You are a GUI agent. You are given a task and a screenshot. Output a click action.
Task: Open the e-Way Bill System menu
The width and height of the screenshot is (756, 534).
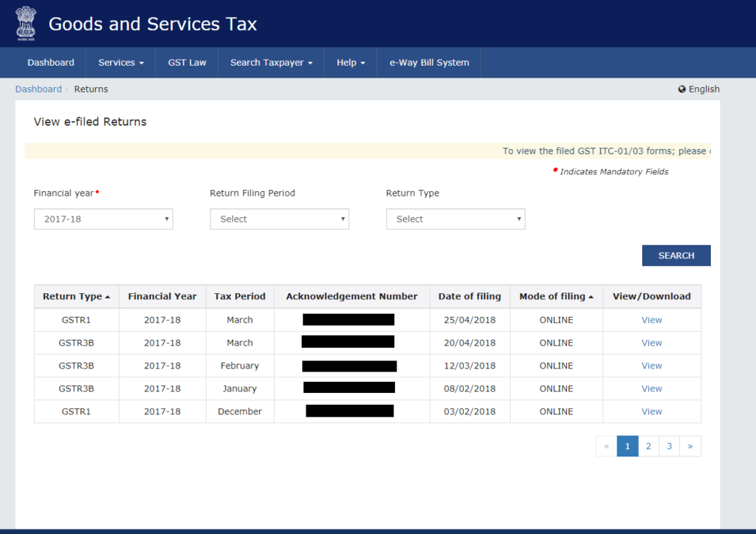tap(428, 62)
